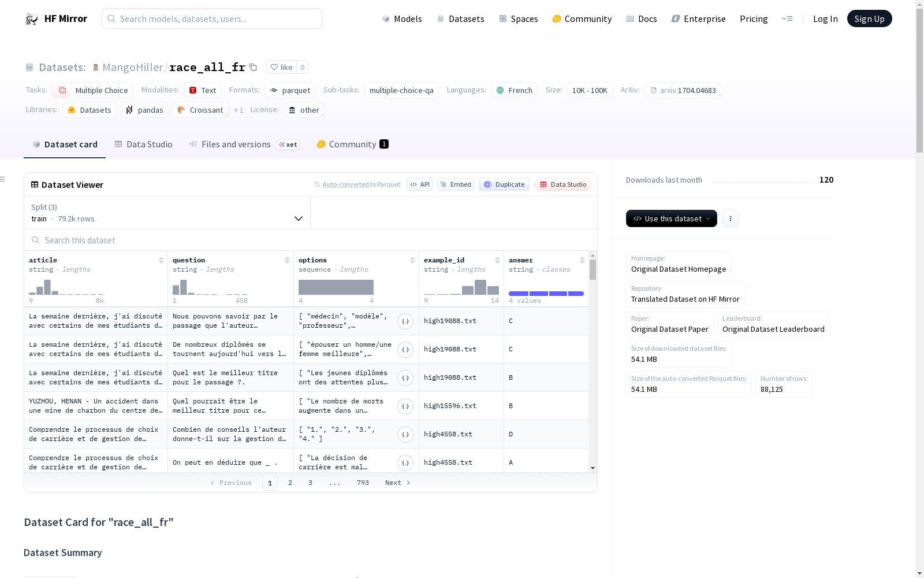Go to page 793 of dataset viewer
Screen dimensions: 924x578
(363, 483)
